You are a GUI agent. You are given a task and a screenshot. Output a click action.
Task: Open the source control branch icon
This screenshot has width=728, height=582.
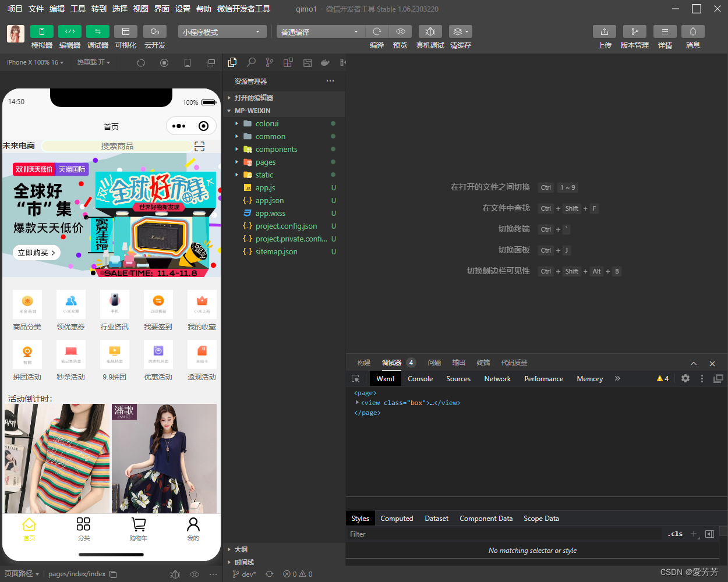coord(270,62)
